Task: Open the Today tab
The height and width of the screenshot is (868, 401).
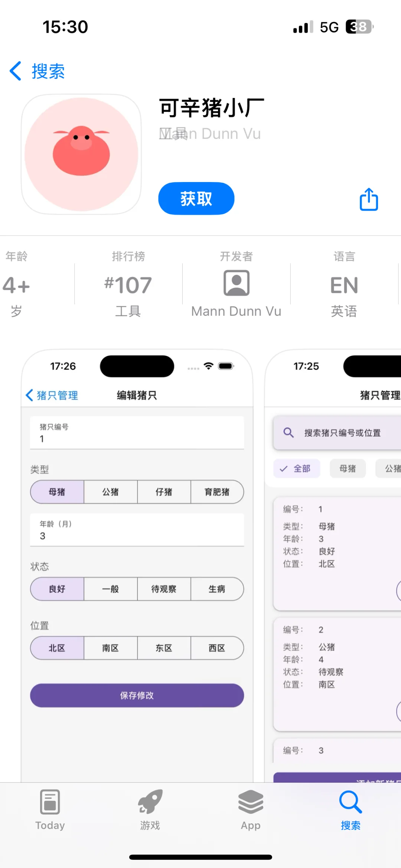Action: 50,810
